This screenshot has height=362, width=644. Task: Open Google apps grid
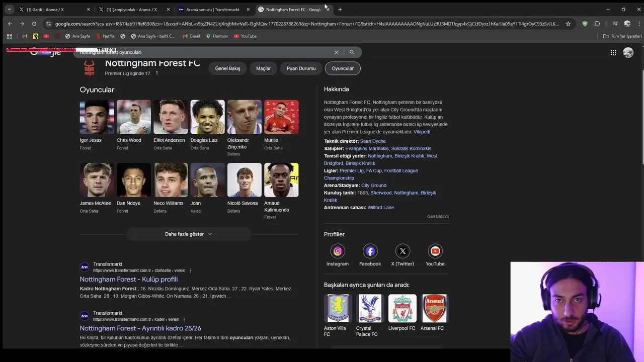[x=613, y=53]
